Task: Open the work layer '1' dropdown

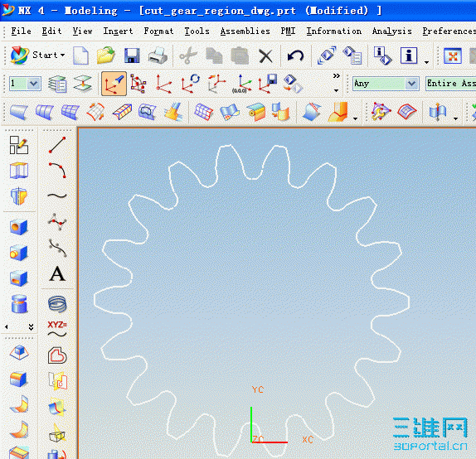Action: [34, 84]
